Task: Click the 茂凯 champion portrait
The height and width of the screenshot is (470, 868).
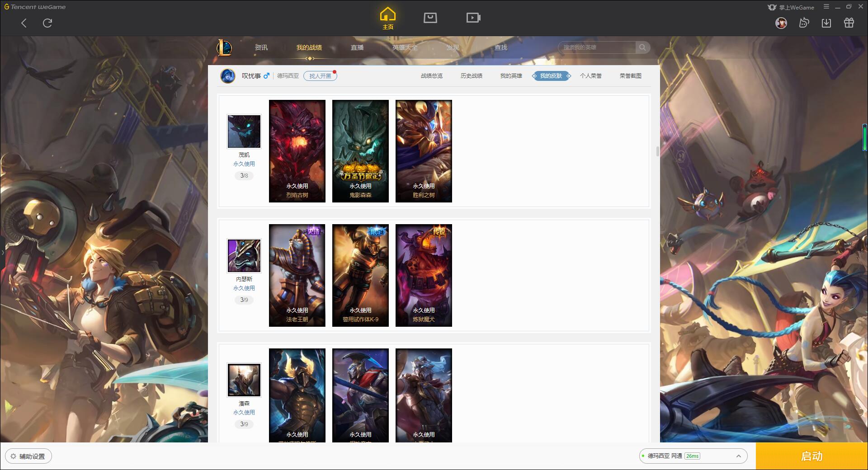Action: click(x=244, y=132)
